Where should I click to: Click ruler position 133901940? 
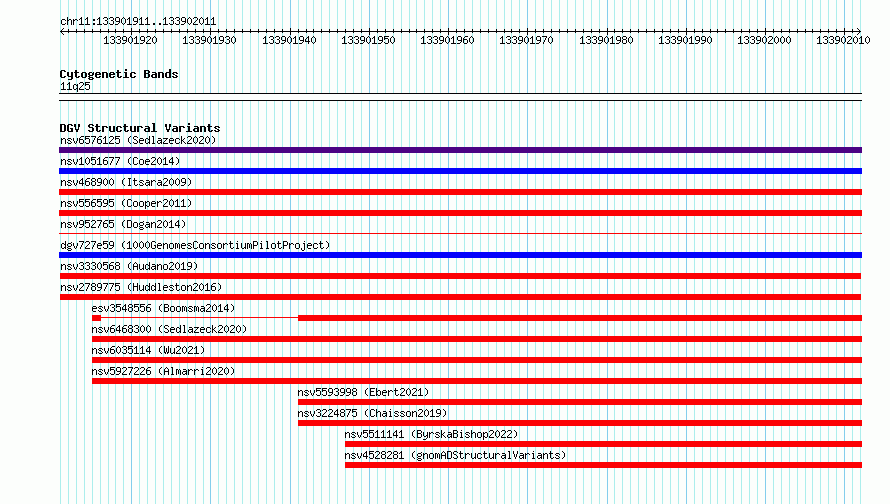(x=289, y=40)
